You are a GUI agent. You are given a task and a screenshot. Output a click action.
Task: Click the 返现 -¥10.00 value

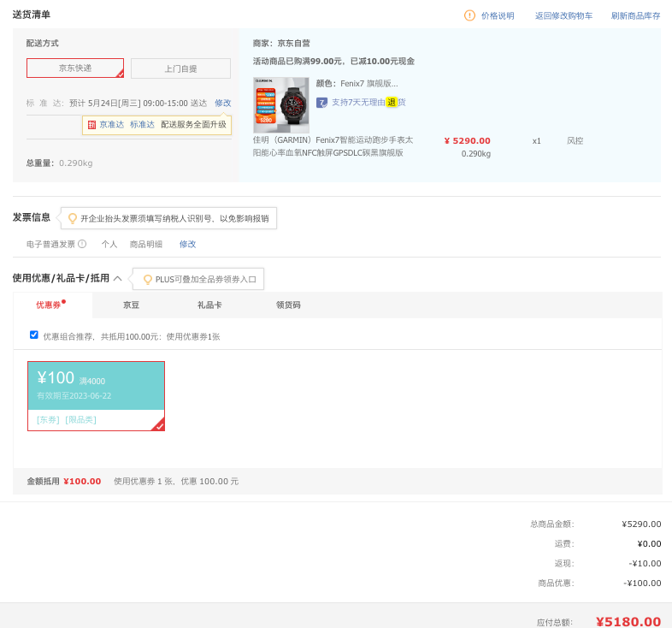(645, 563)
